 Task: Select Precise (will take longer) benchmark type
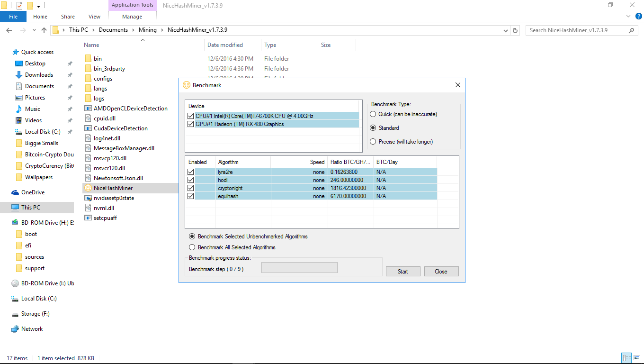coord(373,142)
